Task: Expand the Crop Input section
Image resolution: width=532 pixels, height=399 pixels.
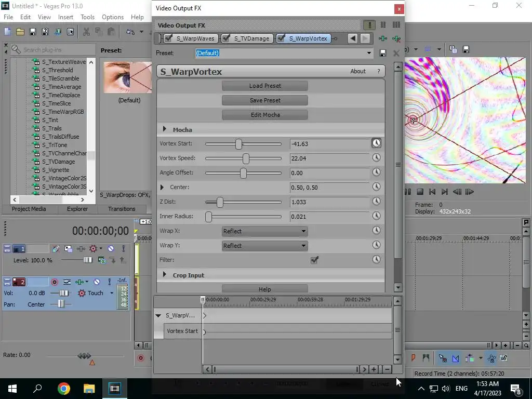Action: click(x=165, y=275)
